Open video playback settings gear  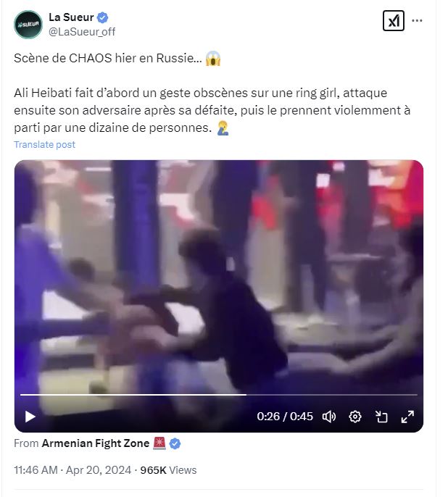coord(354,417)
